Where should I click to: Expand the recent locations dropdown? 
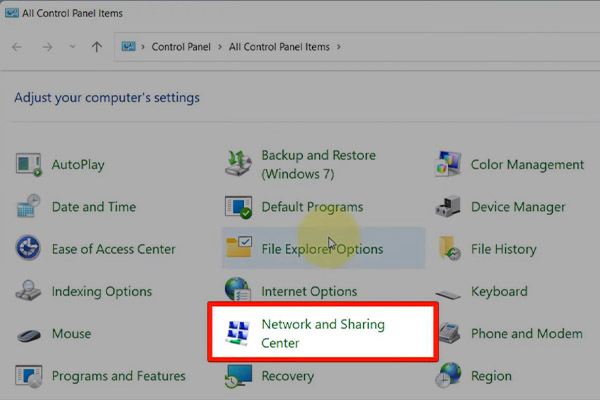click(72, 47)
